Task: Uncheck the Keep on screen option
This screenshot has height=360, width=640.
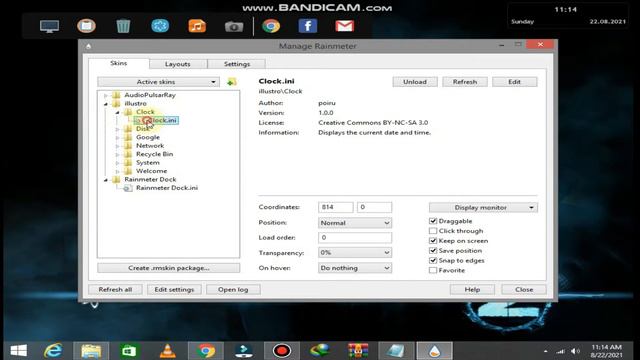Action: [x=433, y=240]
